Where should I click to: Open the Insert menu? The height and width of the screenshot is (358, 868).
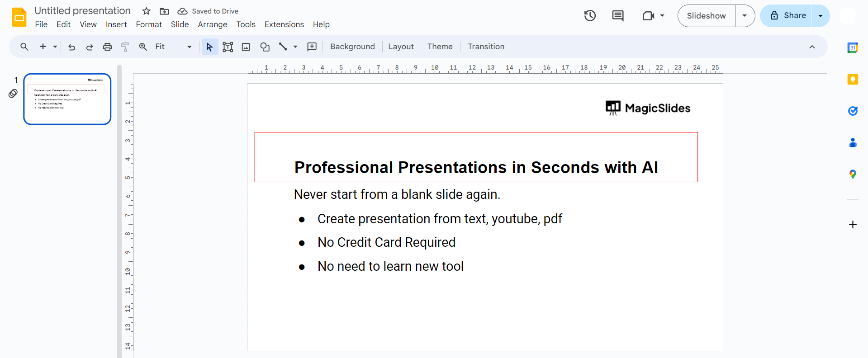click(x=116, y=24)
